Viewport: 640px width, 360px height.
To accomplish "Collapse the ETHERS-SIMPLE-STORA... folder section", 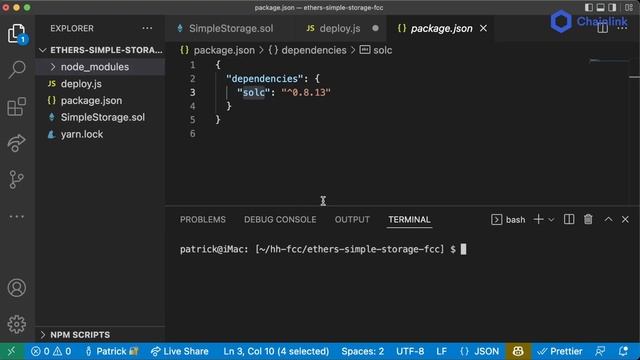I will (x=100, y=50).
